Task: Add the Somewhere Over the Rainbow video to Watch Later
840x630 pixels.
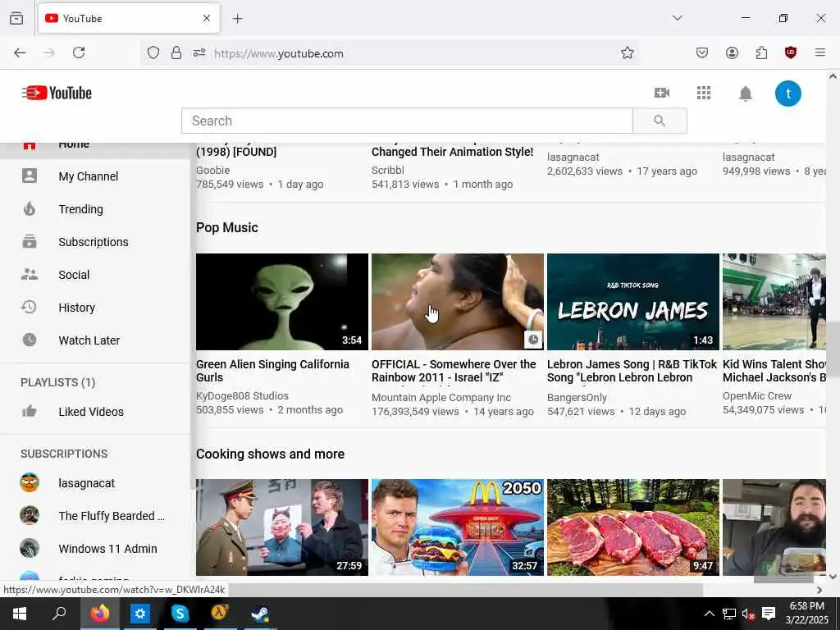Action: 533,339
